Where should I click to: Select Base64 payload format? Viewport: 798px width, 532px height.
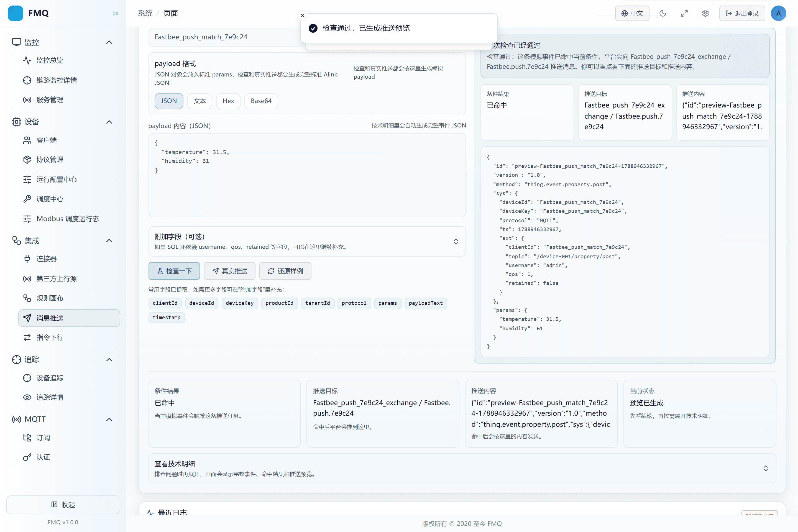click(261, 101)
